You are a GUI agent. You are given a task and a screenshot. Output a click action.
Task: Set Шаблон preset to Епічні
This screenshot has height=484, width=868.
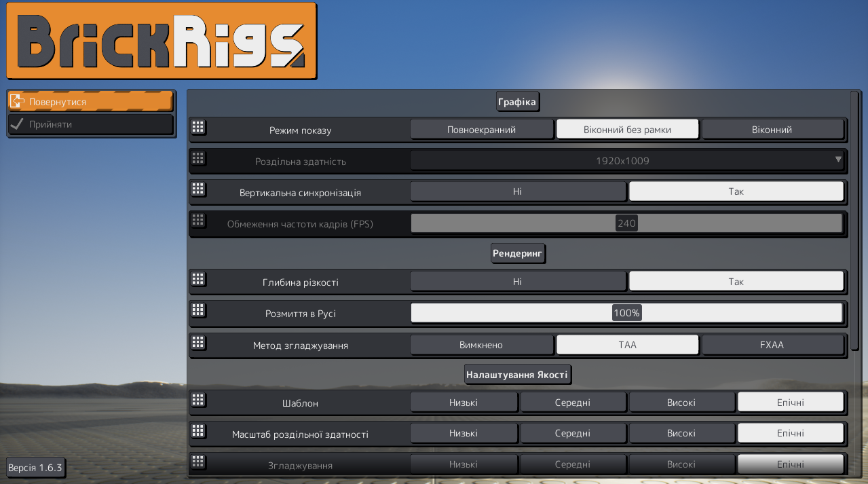coord(791,403)
